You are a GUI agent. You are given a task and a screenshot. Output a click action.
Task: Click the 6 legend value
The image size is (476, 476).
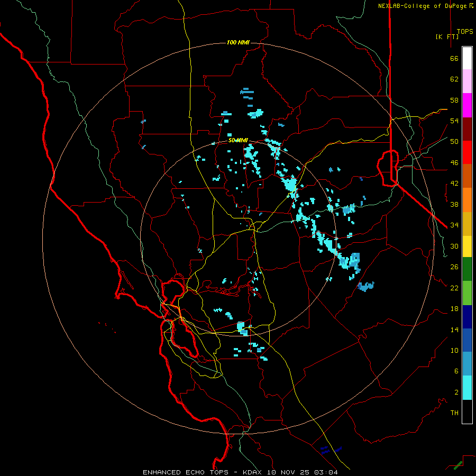pos(456,371)
